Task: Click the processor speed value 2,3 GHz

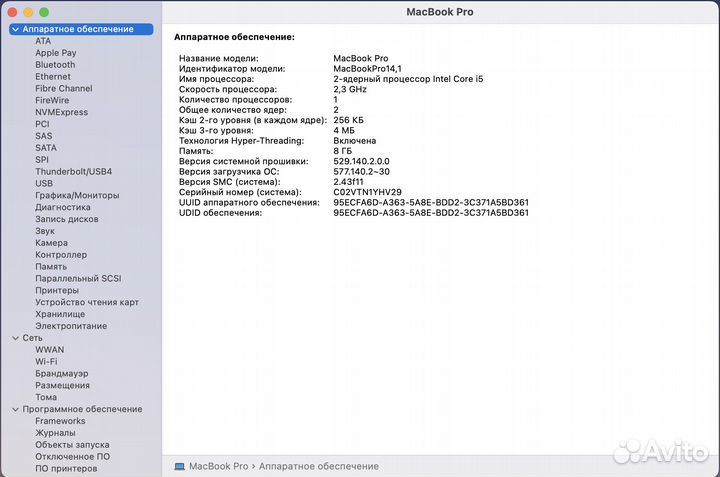Action: coord(350,90)
